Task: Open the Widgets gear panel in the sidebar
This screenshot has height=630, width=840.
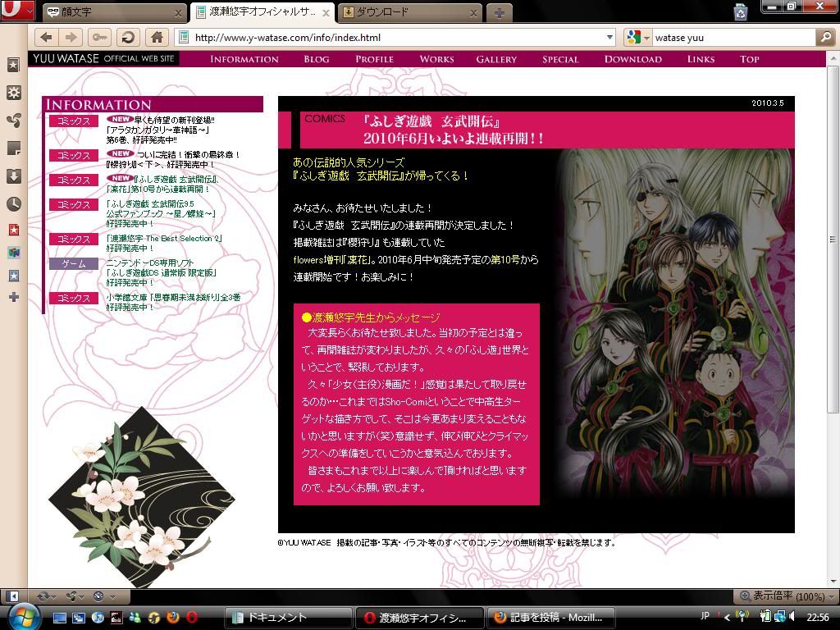Action: coord(13,92)
